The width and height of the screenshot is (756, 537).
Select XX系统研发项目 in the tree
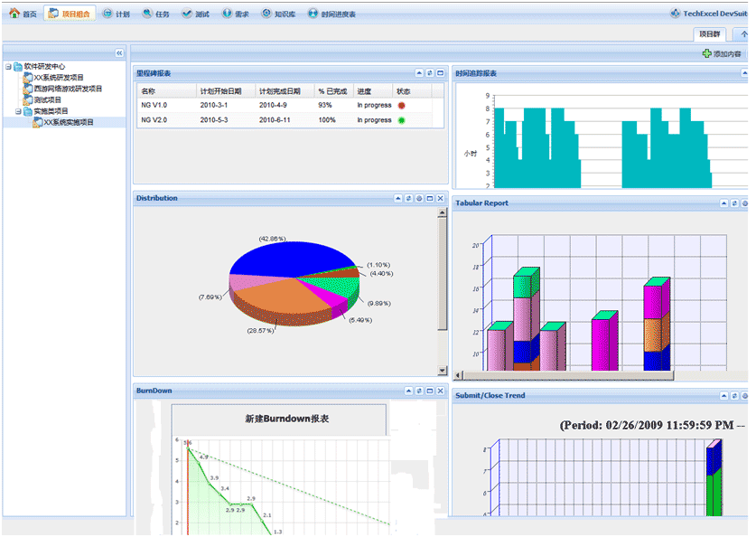[x=59, y=78]
